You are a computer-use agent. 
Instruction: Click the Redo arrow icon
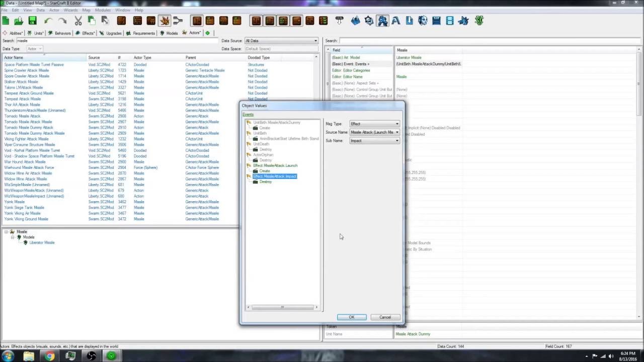(x=62, y=21)
